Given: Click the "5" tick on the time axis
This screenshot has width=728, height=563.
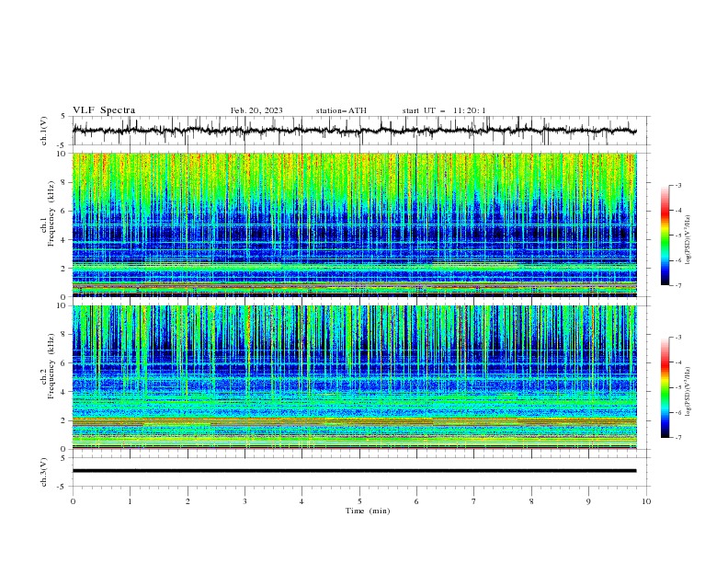Looking at the screenshot, I should pos(359,501).
